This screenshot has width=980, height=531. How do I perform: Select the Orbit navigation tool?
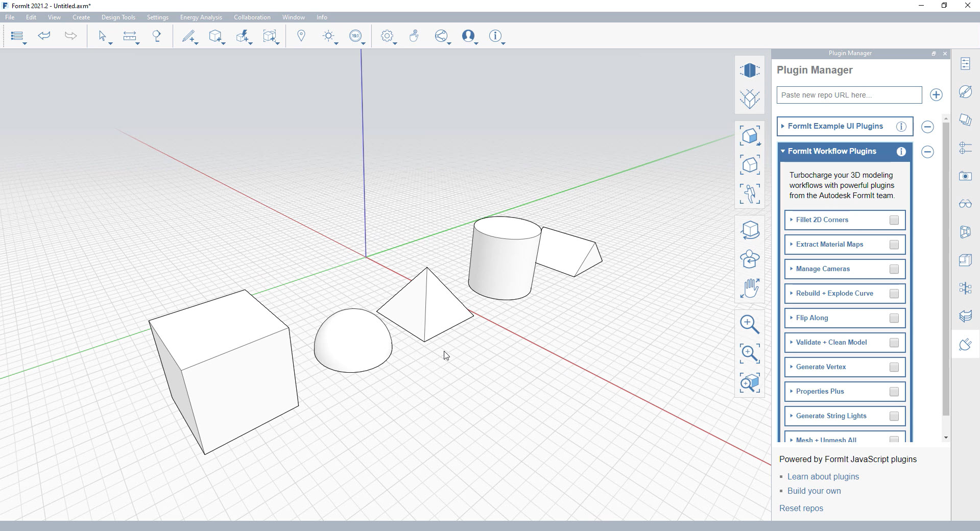point(749,230)
